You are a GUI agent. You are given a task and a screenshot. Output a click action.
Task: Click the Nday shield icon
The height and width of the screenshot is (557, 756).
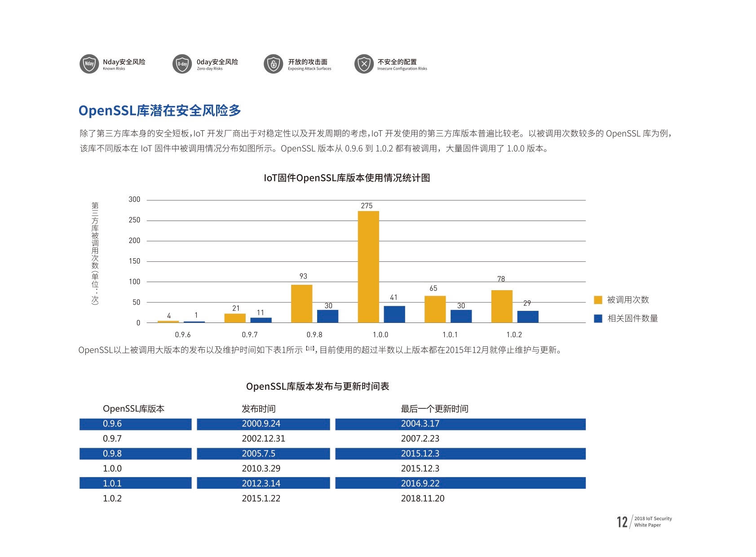[x=89, y=64]
